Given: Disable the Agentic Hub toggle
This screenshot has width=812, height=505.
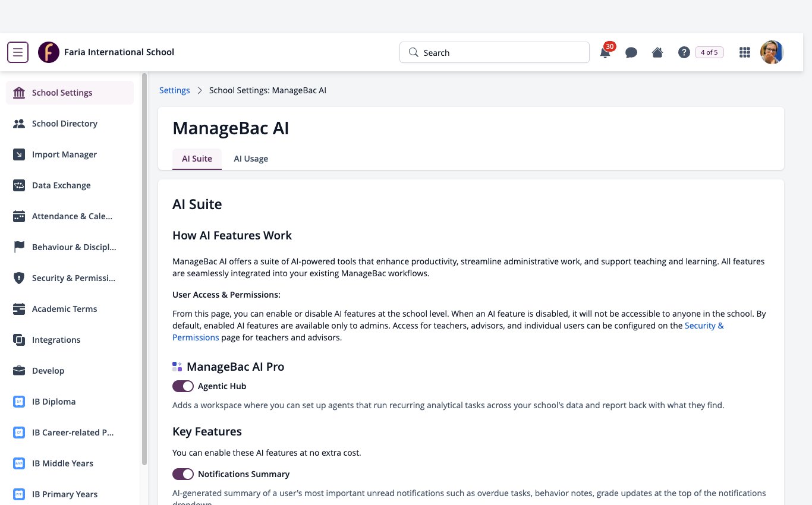Looking at the screenshot, I should [x=183, y=386].
